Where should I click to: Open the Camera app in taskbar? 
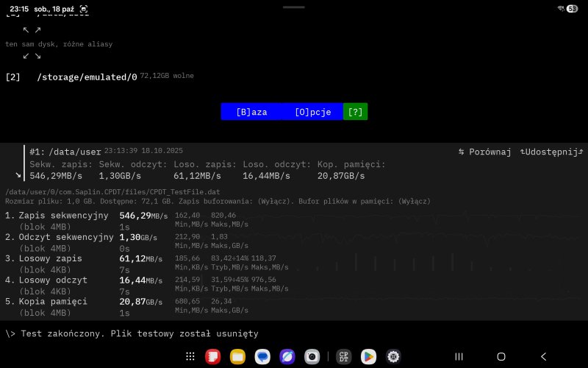point(312,356)
